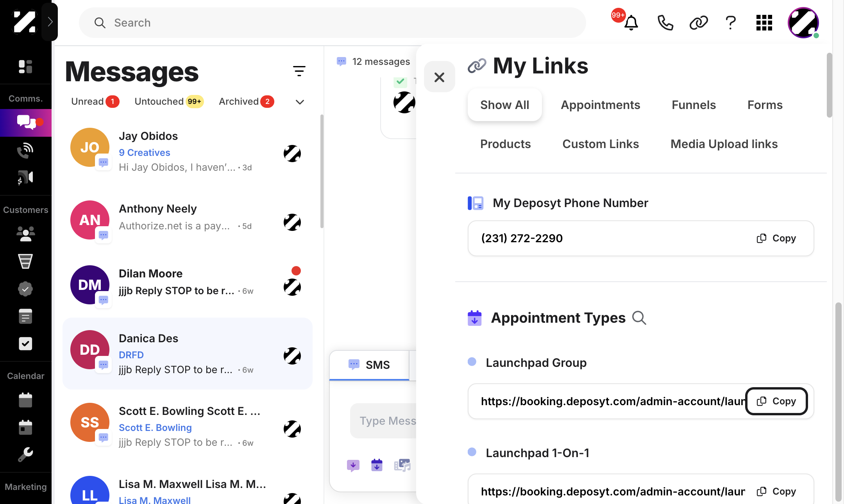Viewport: 844px width, 504px height.
Task: Click the phone number (231) 272-2290
Action: (522, 238)
